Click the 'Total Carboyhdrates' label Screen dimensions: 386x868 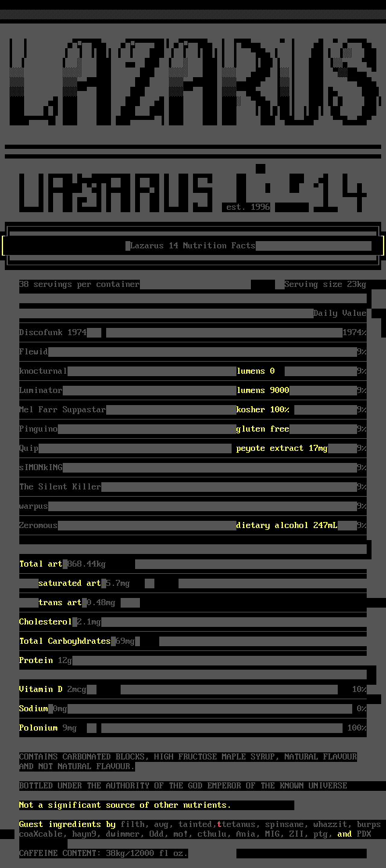click(65, 641)
